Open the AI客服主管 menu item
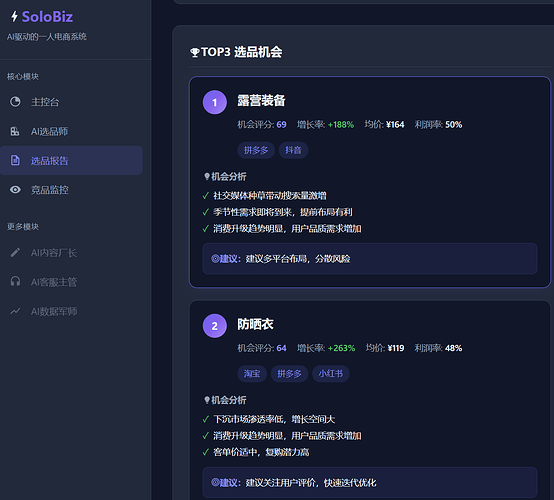The image size is (554, 500). point(71,282)
